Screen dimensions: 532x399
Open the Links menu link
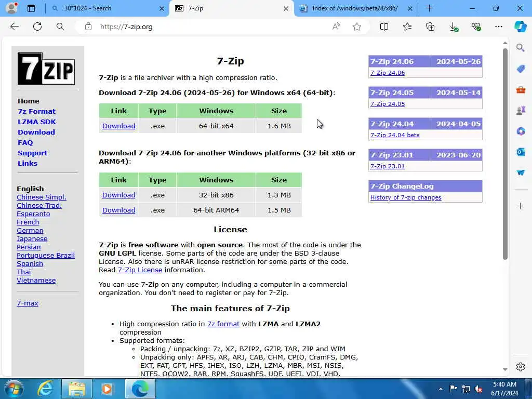(x=28, y=163)
